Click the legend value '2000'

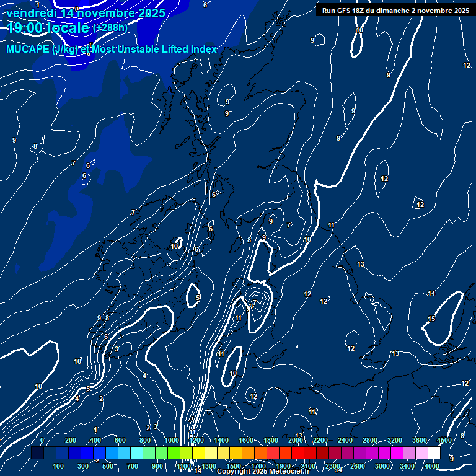pos(296,440)
